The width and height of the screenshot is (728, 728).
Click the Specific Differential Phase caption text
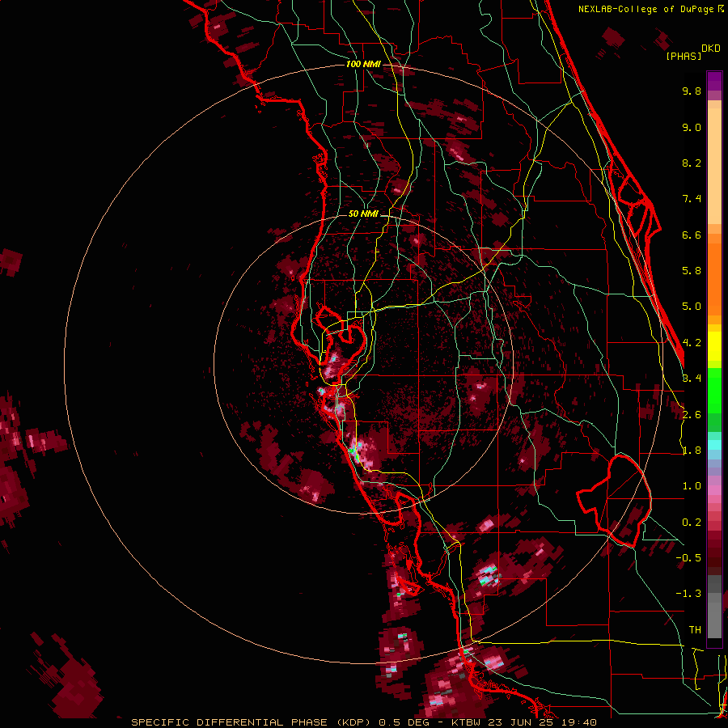363,722
